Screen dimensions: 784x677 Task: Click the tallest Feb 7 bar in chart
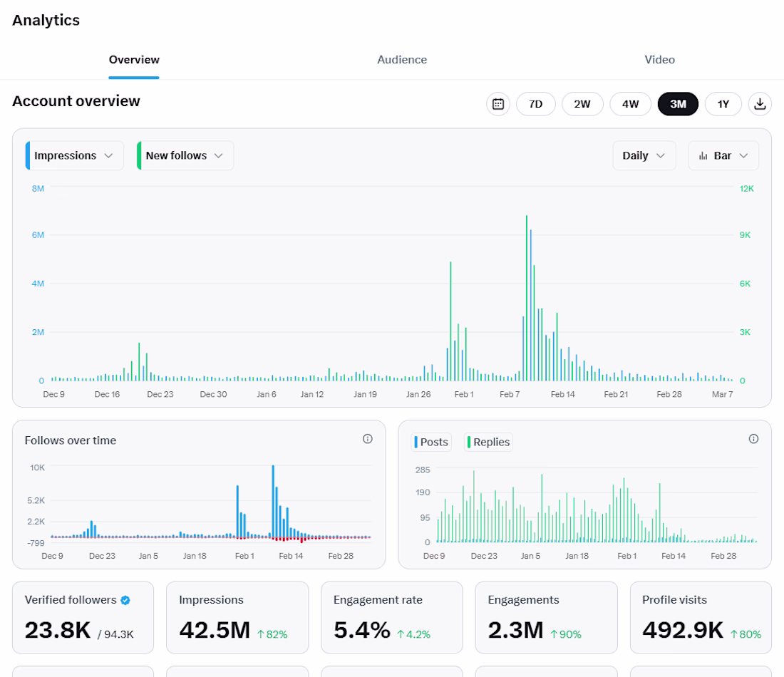[x=527, y=298]
